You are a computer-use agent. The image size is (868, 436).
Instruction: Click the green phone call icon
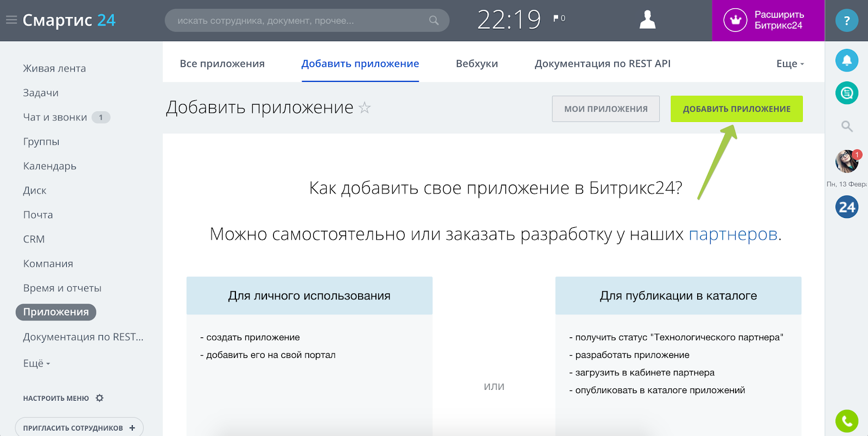pos(846,421)
